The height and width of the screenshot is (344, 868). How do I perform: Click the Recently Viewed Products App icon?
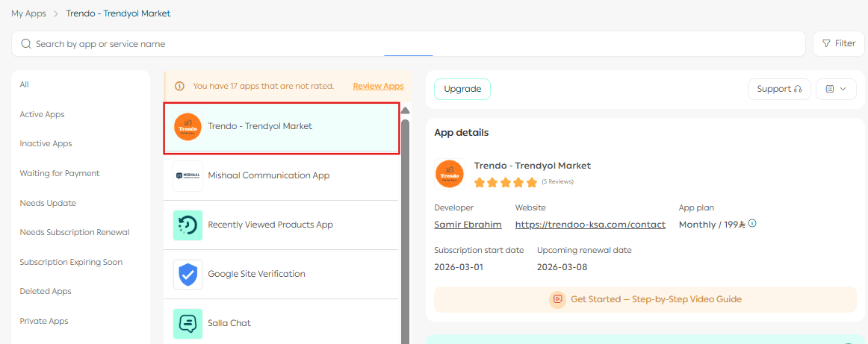click(x=187, y=225)
